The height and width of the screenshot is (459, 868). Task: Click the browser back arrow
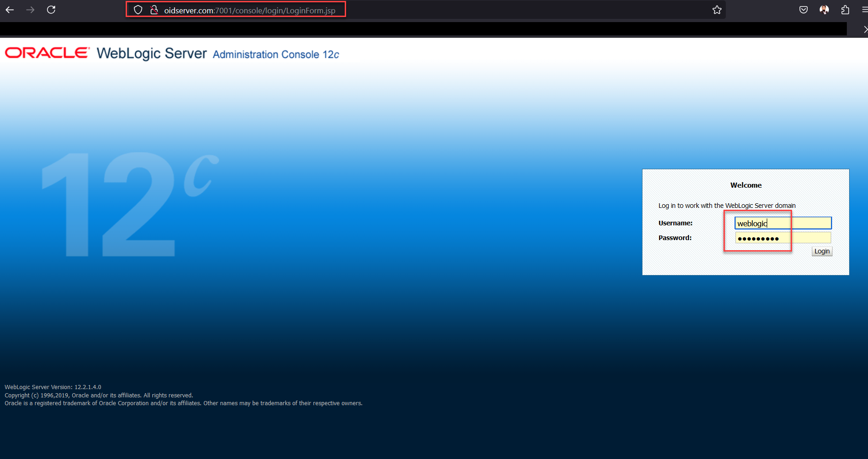(10, 10)
